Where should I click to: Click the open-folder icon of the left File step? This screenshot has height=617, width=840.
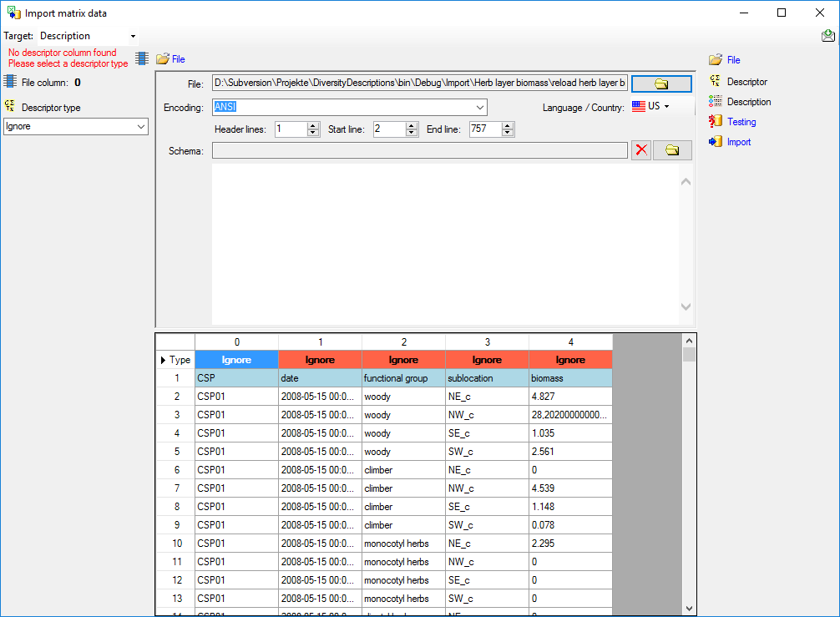pos(162,59)
